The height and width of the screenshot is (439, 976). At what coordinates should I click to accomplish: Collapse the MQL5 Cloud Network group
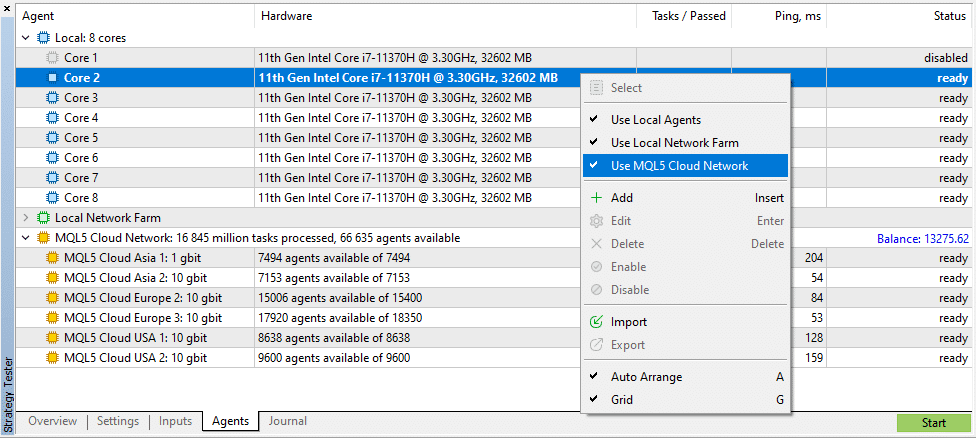coord(26,238)
